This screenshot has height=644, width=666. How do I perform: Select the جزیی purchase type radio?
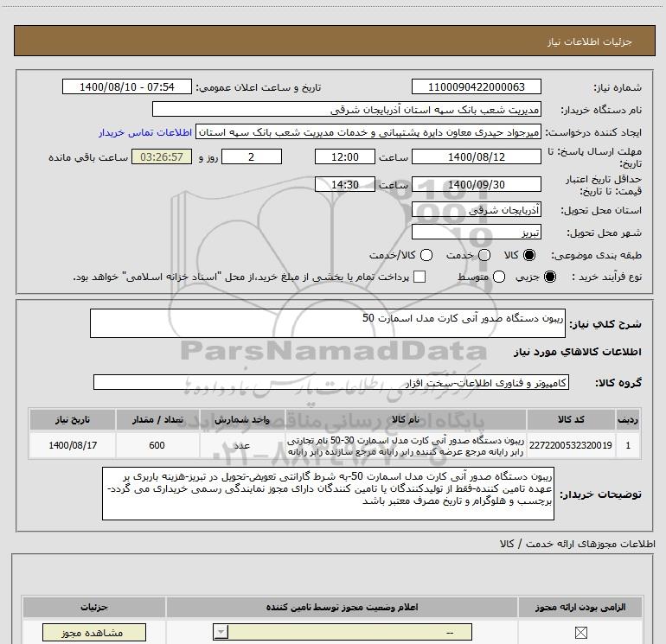click(550, 277)
